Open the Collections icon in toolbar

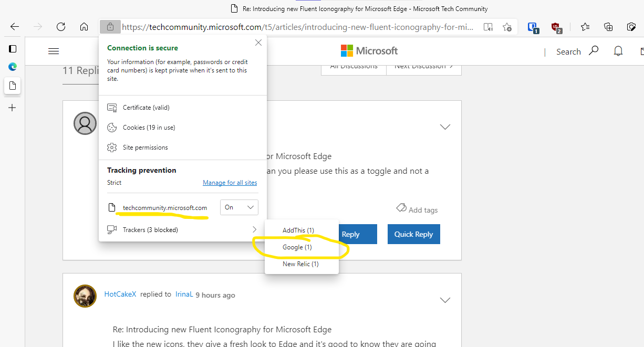608,27
